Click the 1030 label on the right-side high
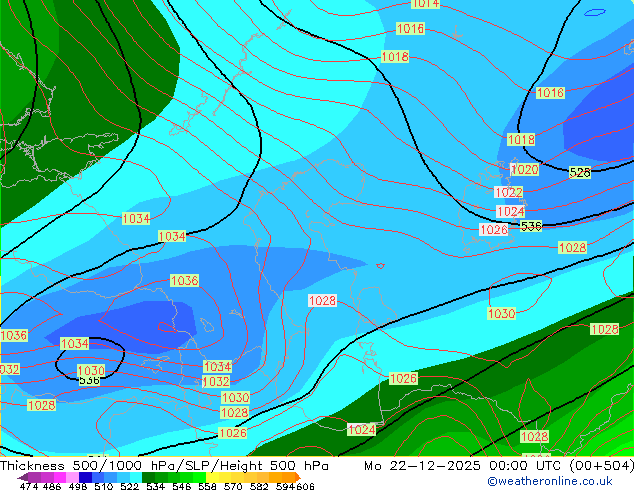 [502, 313]
